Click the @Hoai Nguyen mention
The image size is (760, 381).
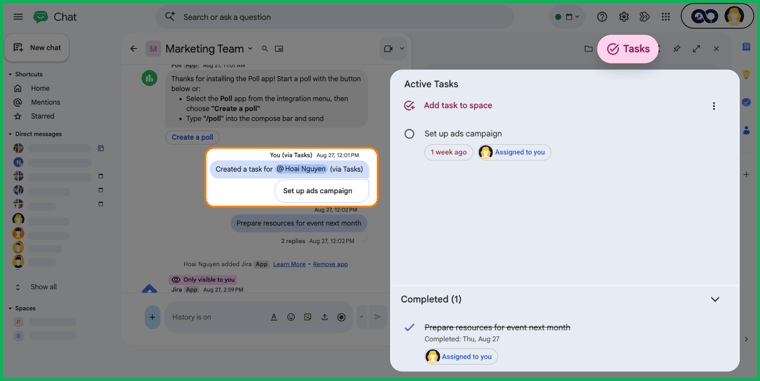(x=301, y=169)
